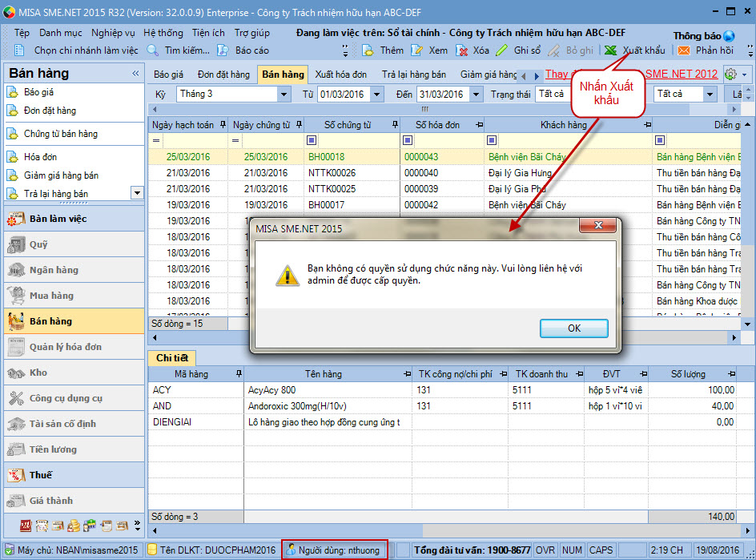Image resolution: width=756 pixels, height=560 pixels.
Task: Expand the shortcut icons overflow chevron
Action: [138, 526]
